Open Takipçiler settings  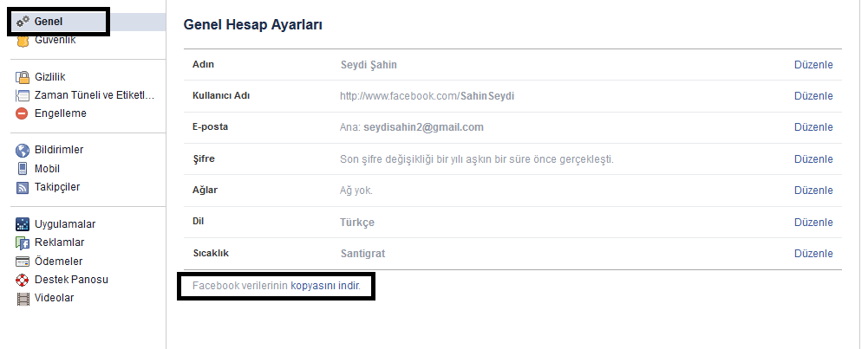(57, 187)
